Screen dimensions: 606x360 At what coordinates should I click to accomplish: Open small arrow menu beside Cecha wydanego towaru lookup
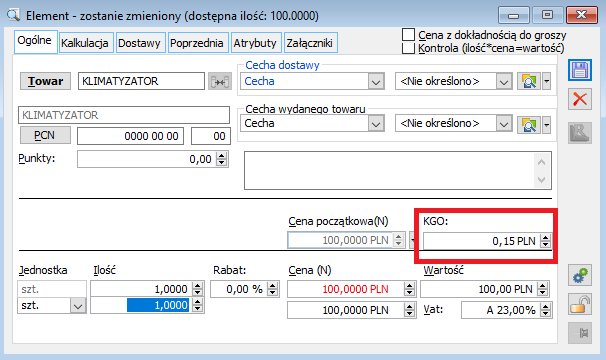[x=546, y=125]
